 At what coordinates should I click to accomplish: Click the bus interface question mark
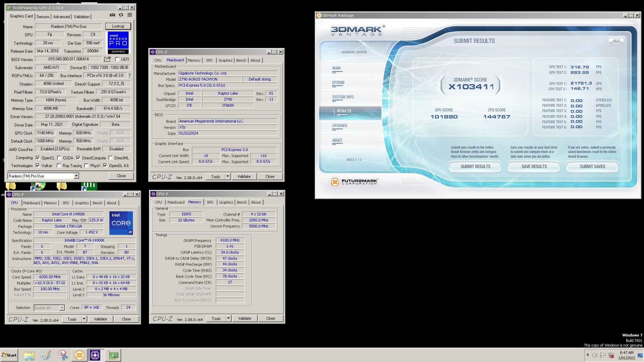[130, 75]
